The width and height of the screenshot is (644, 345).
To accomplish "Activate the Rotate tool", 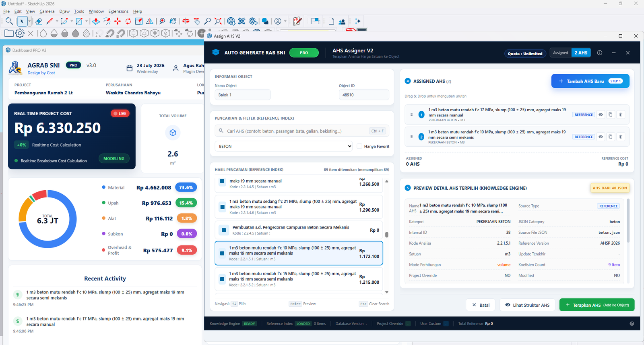I will 128,21.
